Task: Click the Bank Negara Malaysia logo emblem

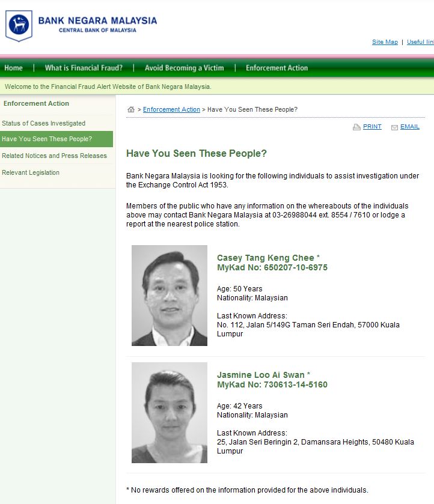Action: click(x=19, y=26)
